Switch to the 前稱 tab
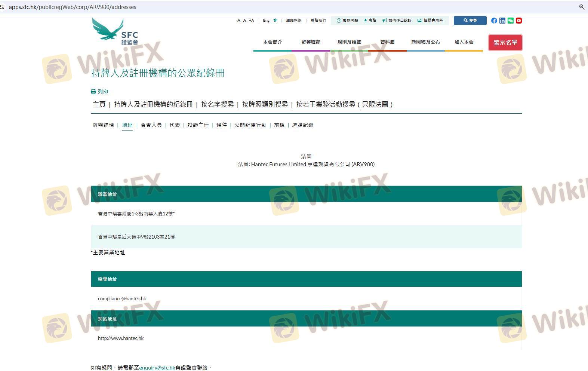 click(279, 125)
